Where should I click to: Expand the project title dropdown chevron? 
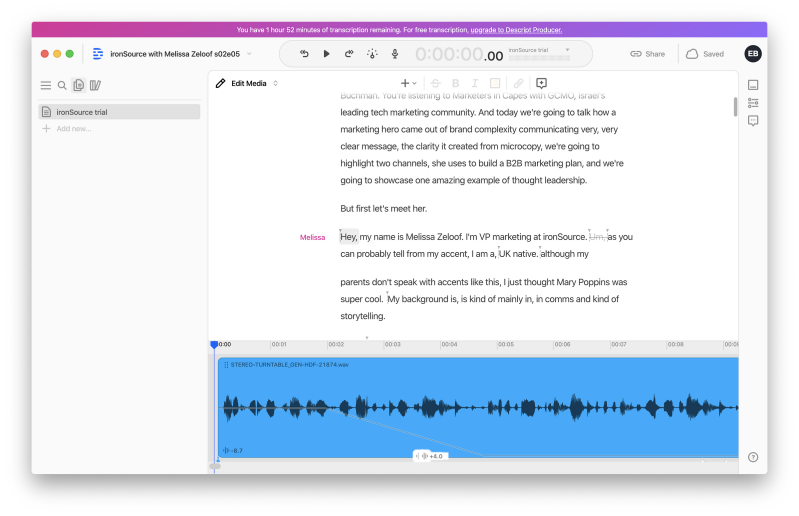pos(250,53)
